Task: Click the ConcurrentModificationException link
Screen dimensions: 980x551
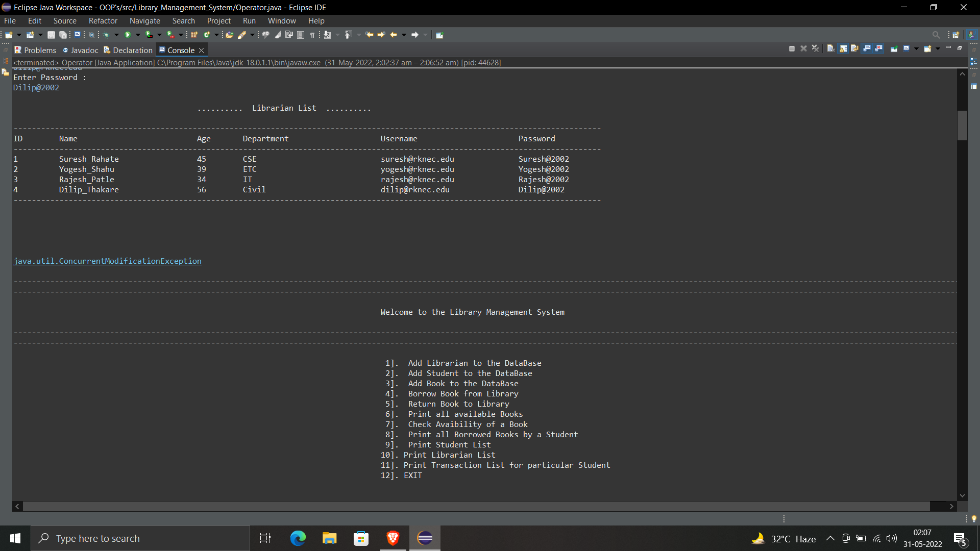Action: (107, 261)
